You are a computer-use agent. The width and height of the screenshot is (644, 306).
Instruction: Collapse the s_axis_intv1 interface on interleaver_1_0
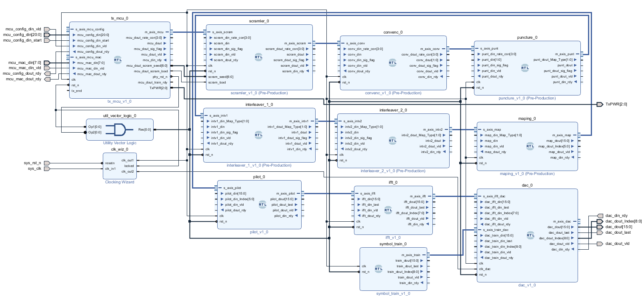(206, 115)
